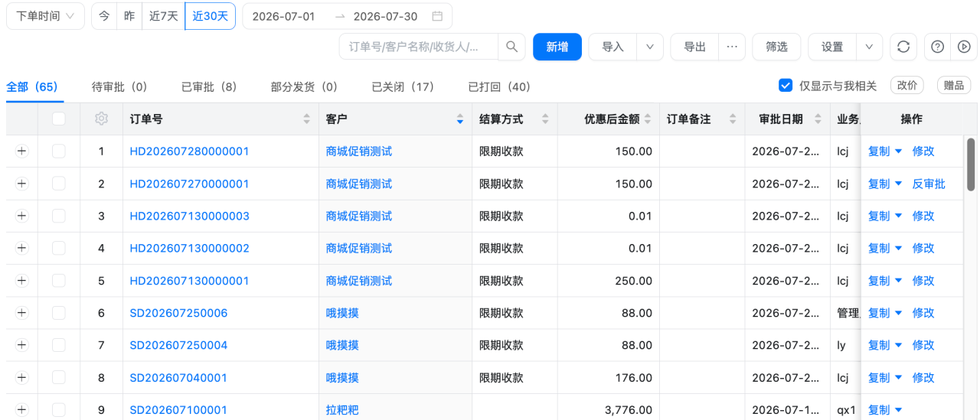Open the help question-mark icon

(937, 47)
